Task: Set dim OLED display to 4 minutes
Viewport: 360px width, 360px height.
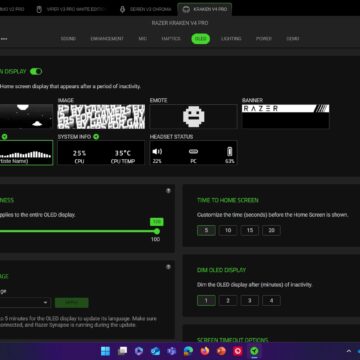Action: point(271,300)
